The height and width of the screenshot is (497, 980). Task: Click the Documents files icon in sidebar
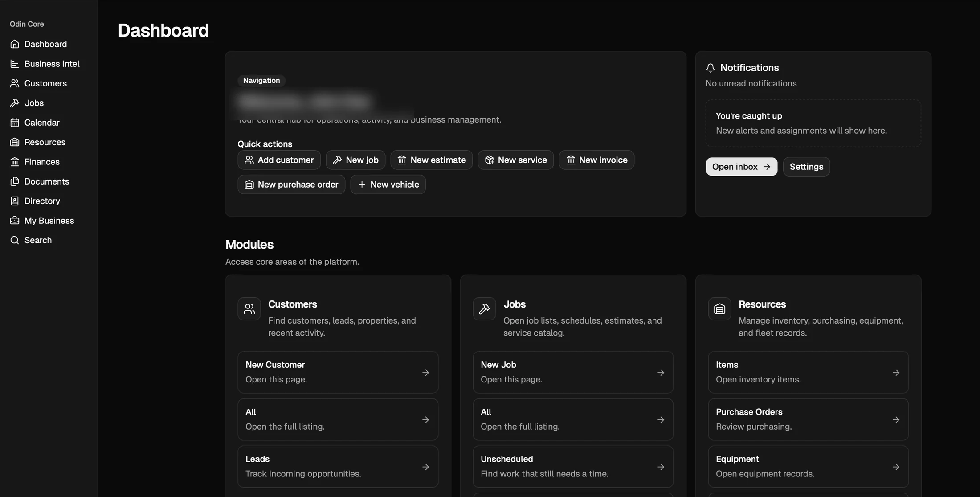point(15,181)
